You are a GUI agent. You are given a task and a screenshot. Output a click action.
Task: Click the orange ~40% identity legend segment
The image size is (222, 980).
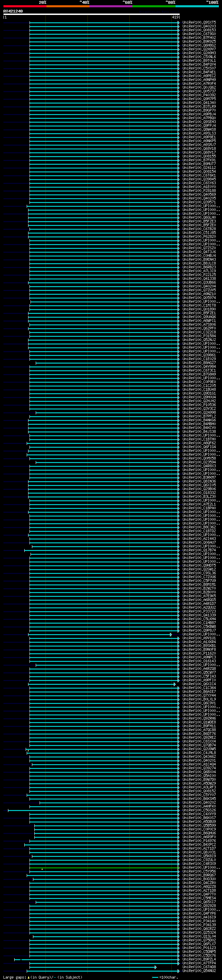68,7
